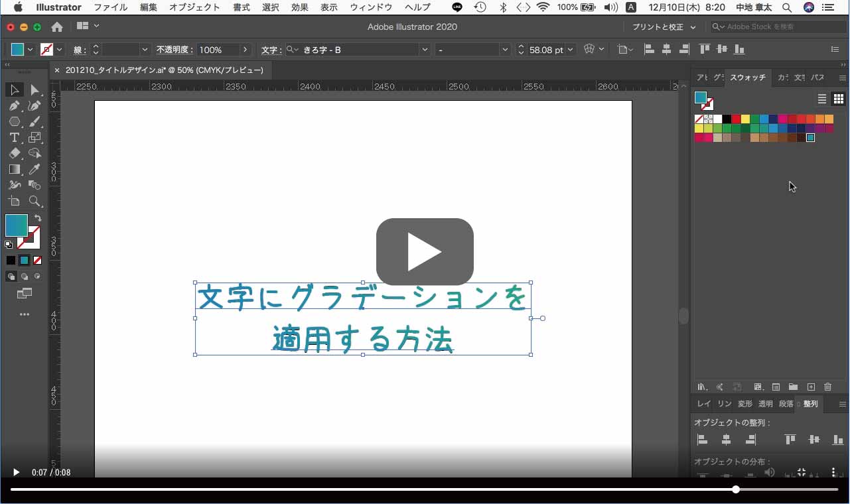Viewport: 850px width, 504px height.
Task: Open 効果 menu
Action: pos(300,7)
